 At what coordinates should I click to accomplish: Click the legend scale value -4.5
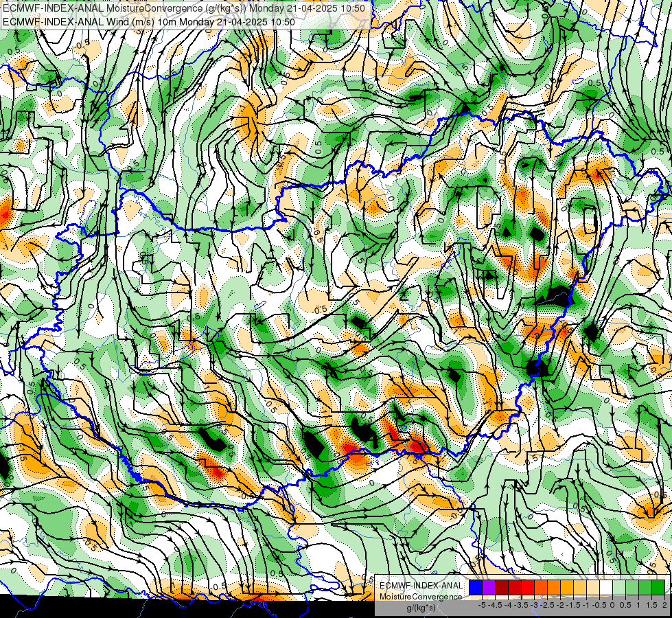(495, 605)
